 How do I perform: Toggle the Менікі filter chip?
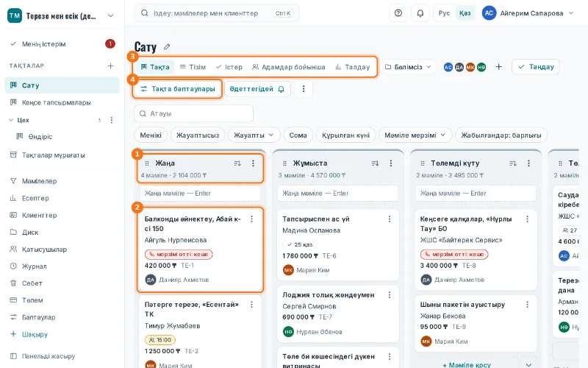(151, 135)
